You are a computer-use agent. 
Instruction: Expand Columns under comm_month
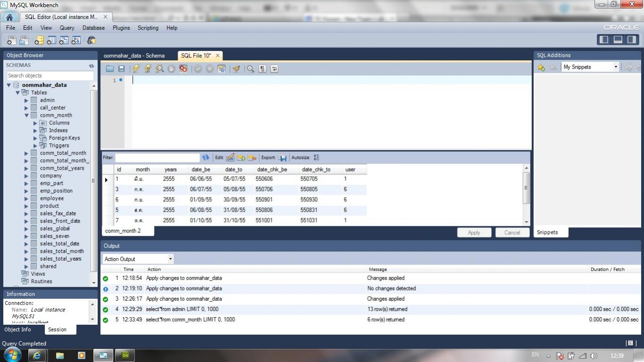coord(35,123)
